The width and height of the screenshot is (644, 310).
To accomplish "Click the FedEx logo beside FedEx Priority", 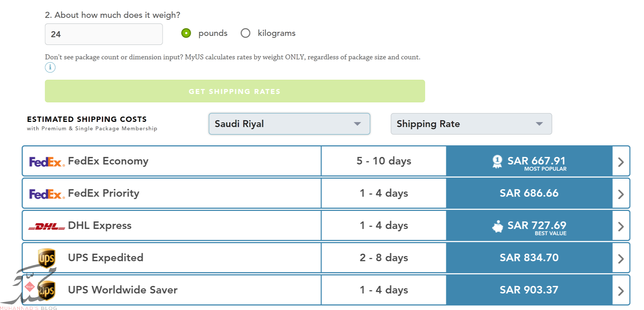I will pos(47,194).
